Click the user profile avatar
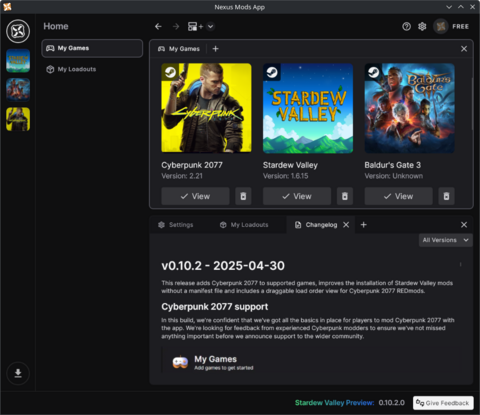The width and height of the screenshot is (480, 415). click(441, 26)
